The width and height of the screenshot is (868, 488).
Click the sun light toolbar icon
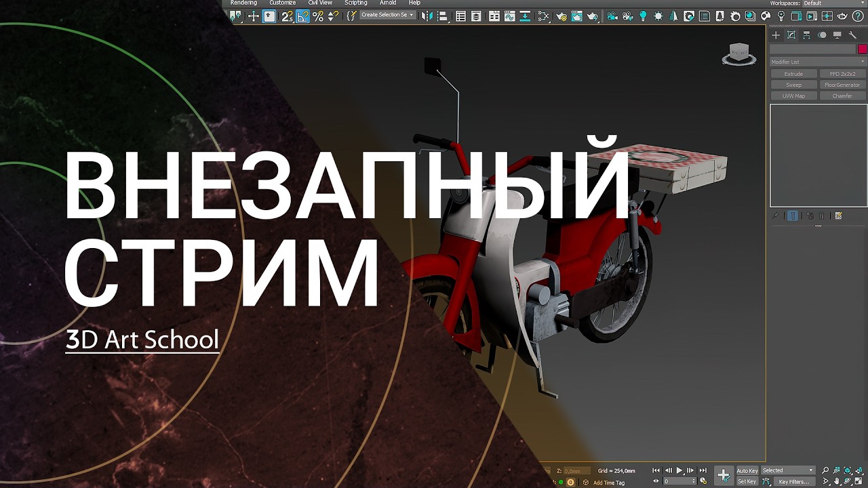pos(658,16)
